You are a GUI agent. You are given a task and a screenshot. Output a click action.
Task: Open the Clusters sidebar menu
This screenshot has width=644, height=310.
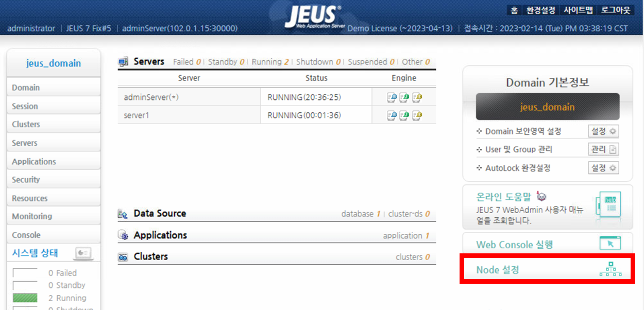click(x=54, y=124)
